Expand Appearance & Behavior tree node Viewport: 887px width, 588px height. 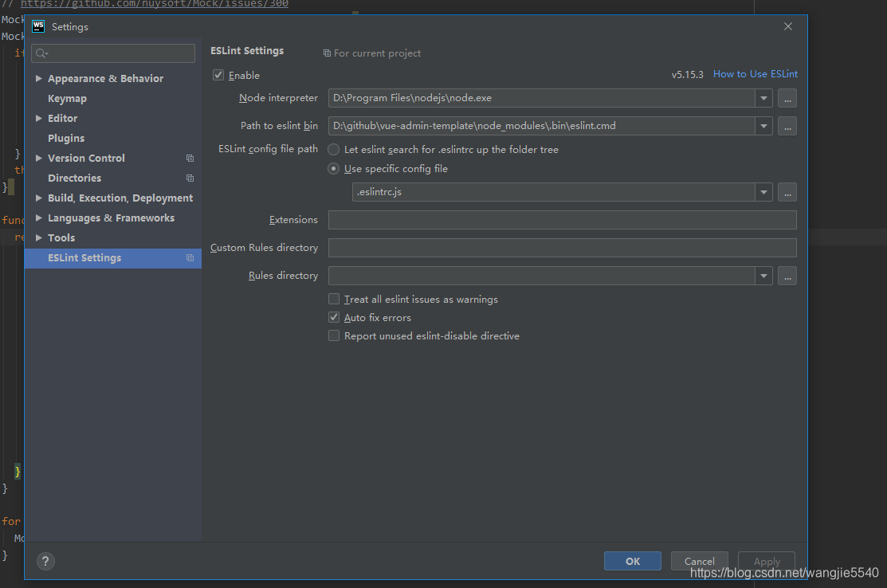[x=38, y=79]
